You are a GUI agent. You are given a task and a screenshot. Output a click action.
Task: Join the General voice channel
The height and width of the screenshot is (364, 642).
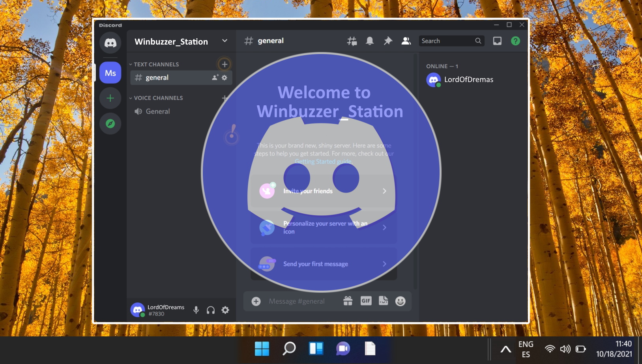pyautogui.click(x=181, y=112)
